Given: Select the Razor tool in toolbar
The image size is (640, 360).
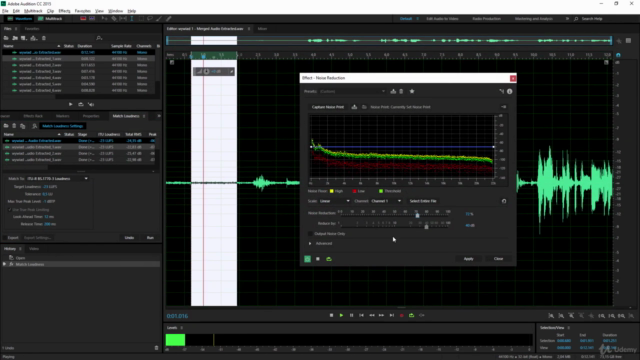Looking at the screenshot, I should [114, 19].
